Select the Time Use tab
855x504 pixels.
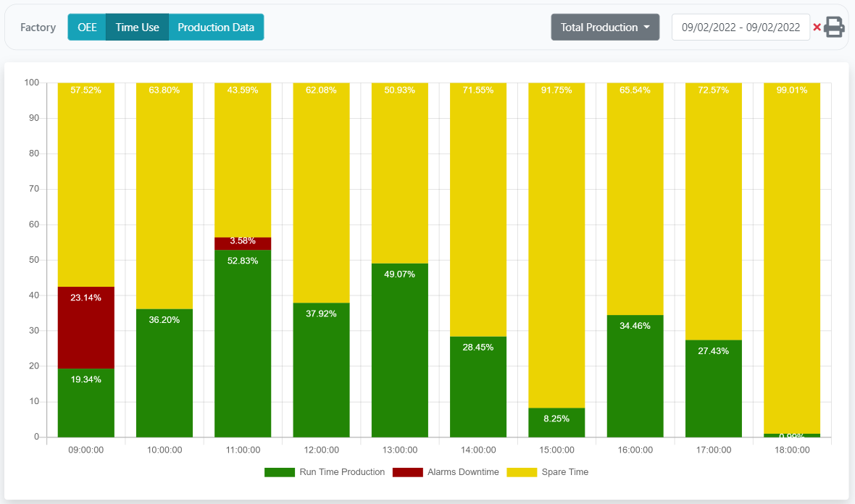(x=137, y=28)
